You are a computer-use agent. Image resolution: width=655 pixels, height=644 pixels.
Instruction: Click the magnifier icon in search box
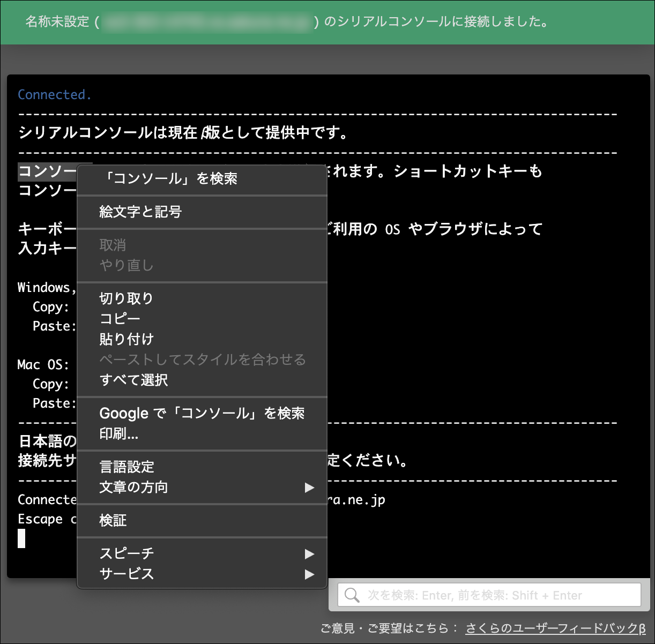coord(352,595)
